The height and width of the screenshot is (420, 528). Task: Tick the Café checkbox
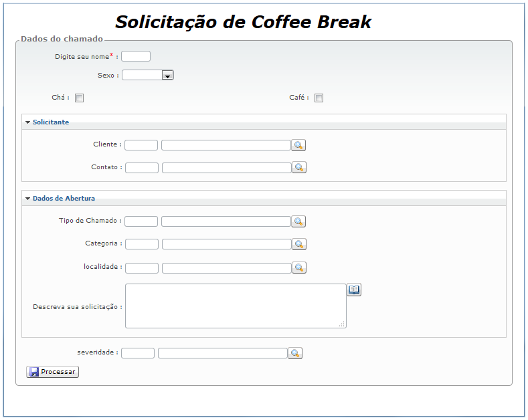point(319,98)
